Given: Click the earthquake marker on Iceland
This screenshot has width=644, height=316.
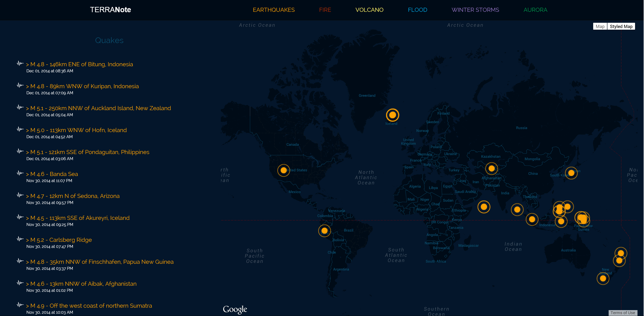Looking at the screenshot, I should pos(392,115).
